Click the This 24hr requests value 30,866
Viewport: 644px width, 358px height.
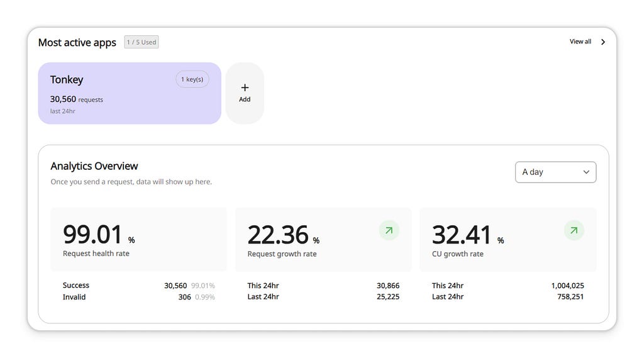pos(387,285)
